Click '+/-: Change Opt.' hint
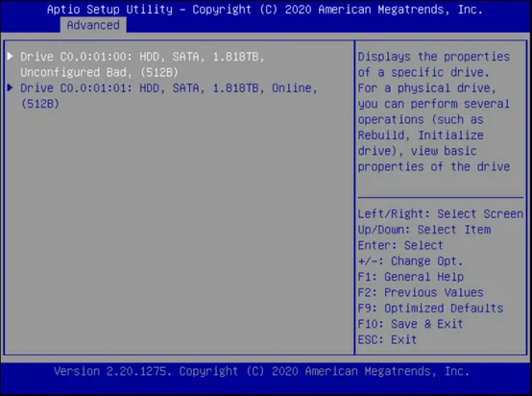The width and height of the screenshot is (532, 396). 411,260
